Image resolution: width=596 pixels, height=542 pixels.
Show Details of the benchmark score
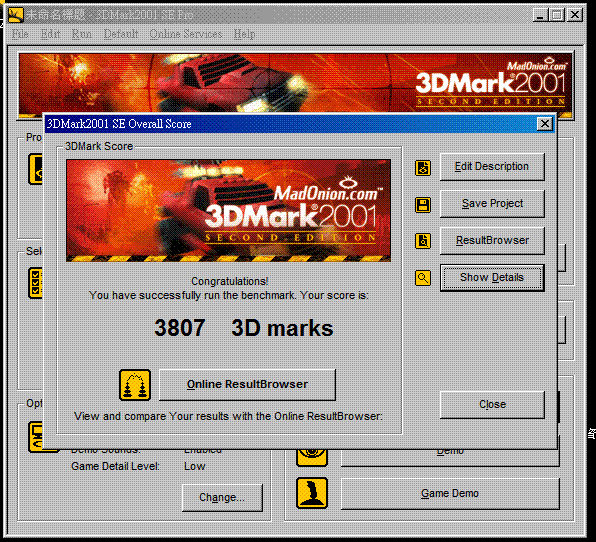click(492, 278)
